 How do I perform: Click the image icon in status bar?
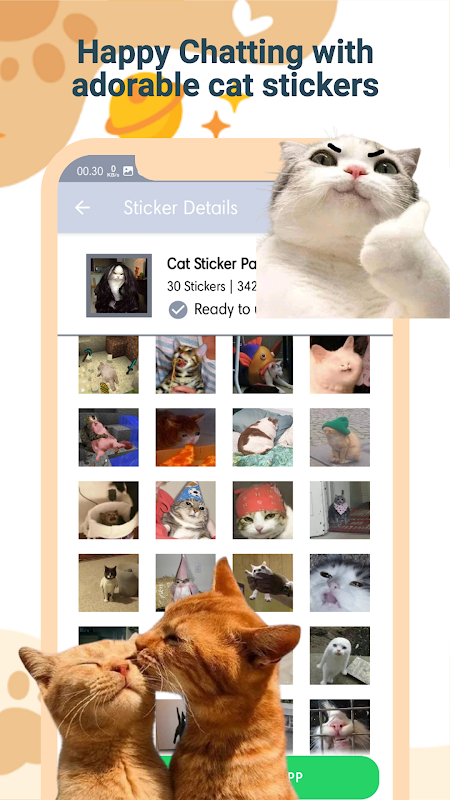coord(128,171)
